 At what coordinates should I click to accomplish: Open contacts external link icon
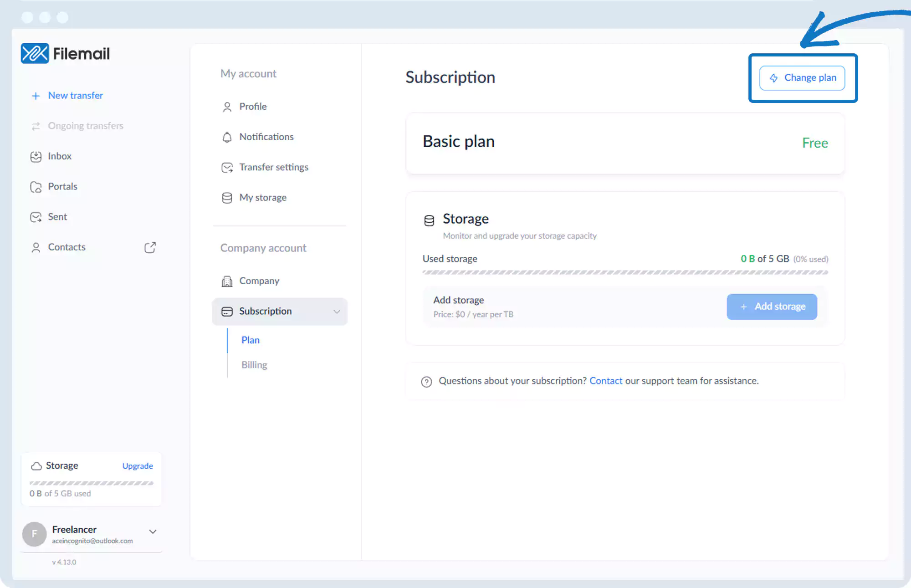(150, 247)
